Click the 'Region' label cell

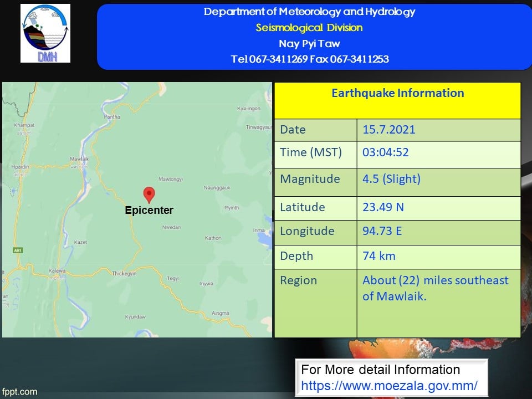pyautogui.click(x=315, y=303)
